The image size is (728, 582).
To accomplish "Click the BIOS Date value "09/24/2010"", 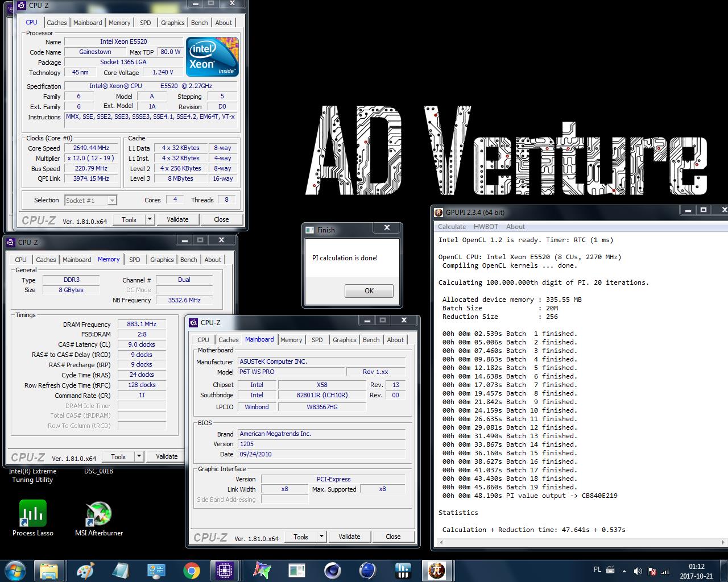I will (x=321, y=454).
